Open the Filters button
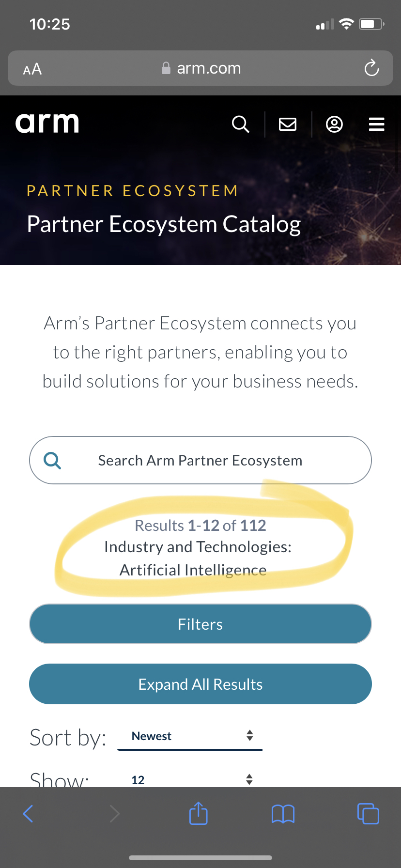 [x=200, y=624]
